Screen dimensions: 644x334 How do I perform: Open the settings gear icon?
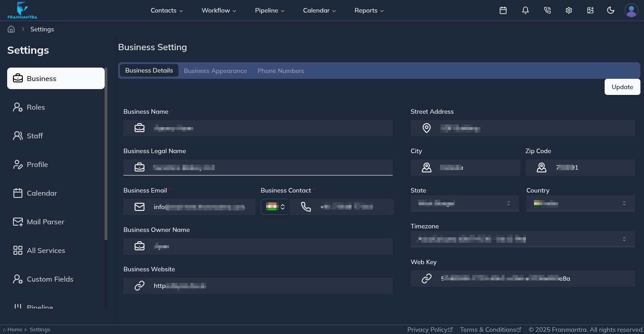click(568, 10)
